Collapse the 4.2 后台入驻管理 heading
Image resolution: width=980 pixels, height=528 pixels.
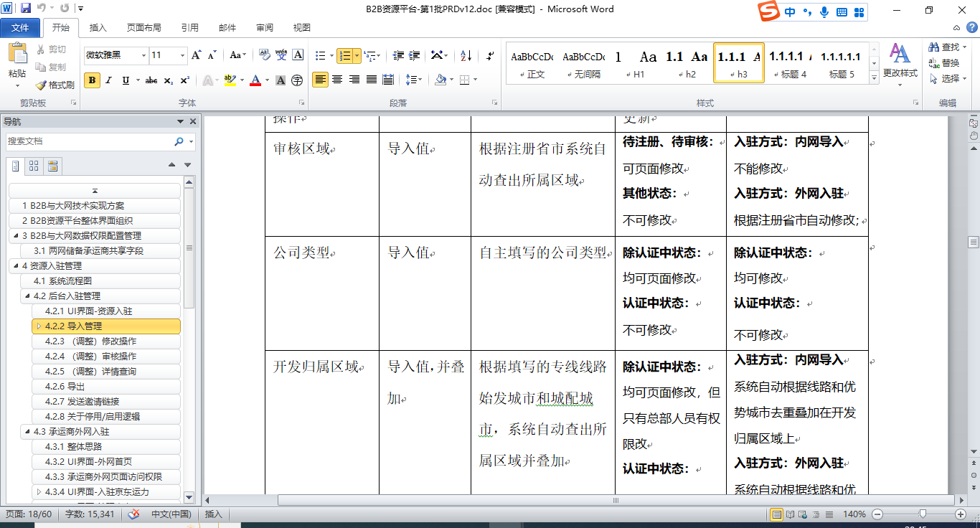coord(27,296)
